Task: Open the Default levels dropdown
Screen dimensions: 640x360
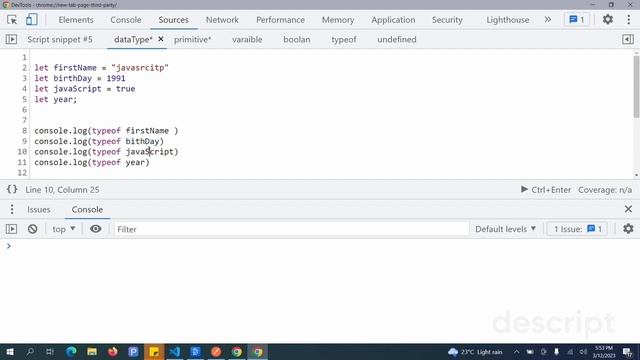Action: [x=505, y=229]
